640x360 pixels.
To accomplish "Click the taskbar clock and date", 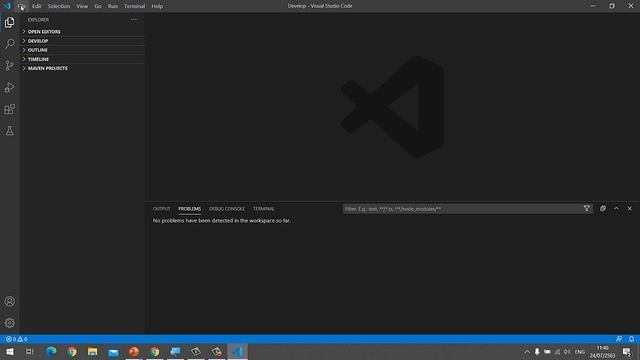I will tap(602, 351).
